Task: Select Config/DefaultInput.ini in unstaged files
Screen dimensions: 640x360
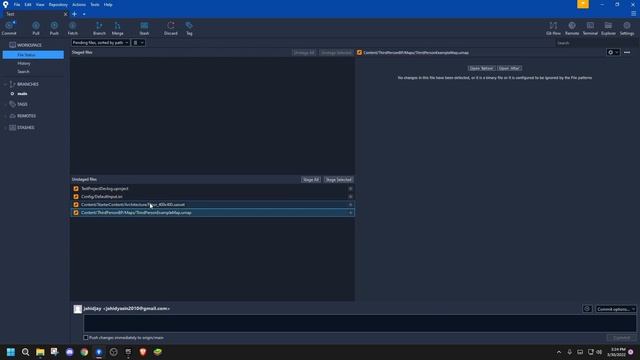Action: point(212,197)
